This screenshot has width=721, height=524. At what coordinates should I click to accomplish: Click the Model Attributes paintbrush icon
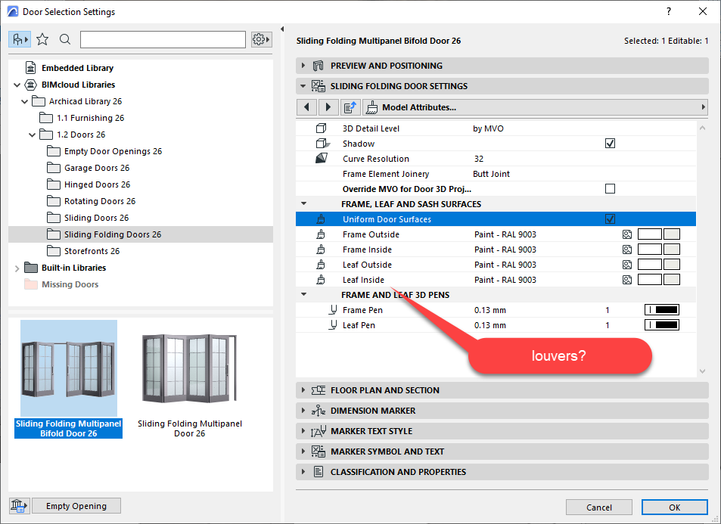coord(372,108)
